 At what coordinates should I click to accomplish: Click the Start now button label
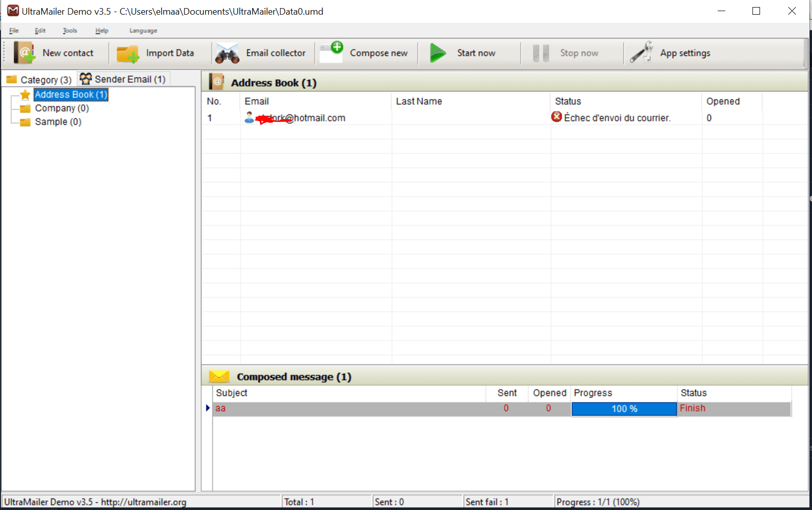476,53
